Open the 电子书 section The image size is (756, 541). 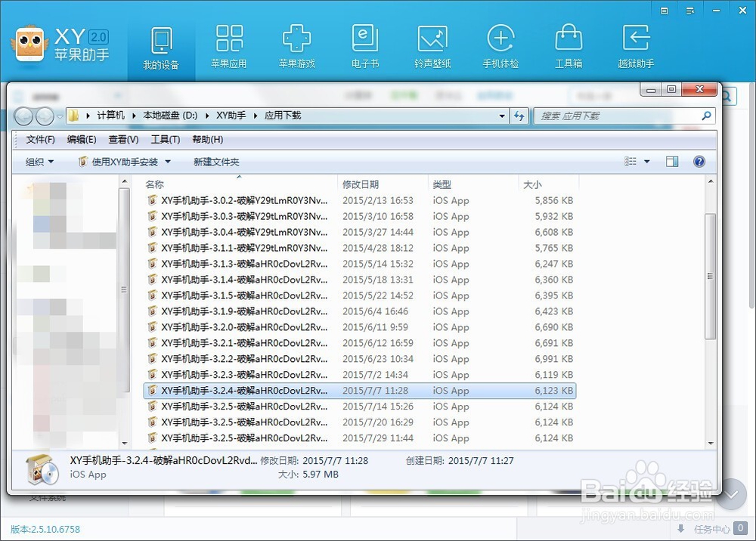click(365, 47)
